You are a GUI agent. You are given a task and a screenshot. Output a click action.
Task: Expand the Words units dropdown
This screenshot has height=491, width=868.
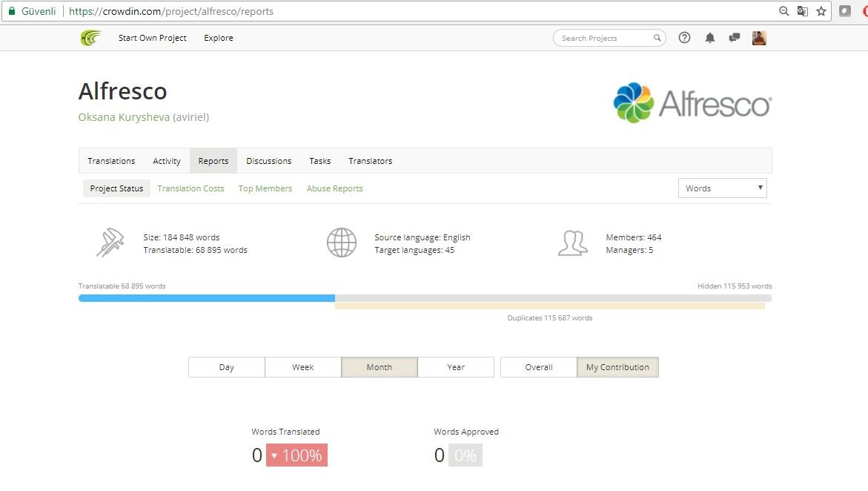tap(723, 188)
